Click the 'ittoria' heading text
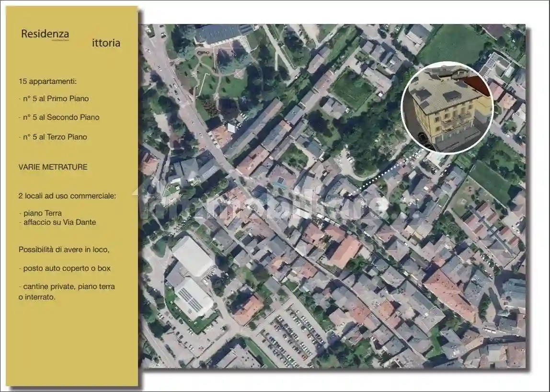 (106, 43)
